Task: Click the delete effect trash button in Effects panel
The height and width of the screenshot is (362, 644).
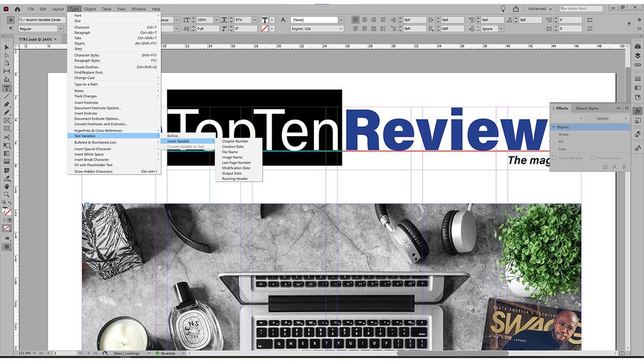Action: tap(624, 167)
